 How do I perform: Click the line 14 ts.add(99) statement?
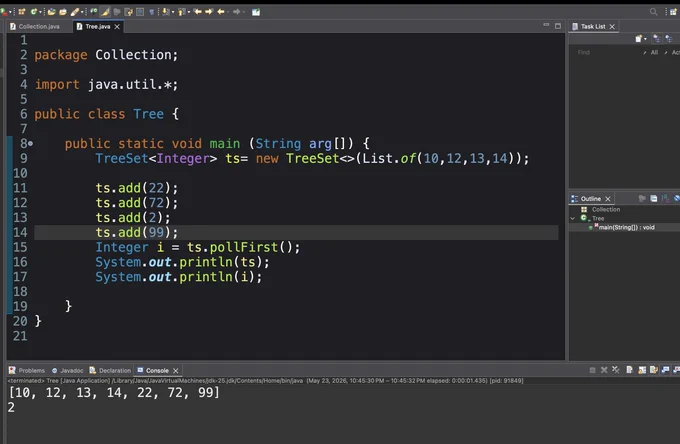click(x=137, y=232)
